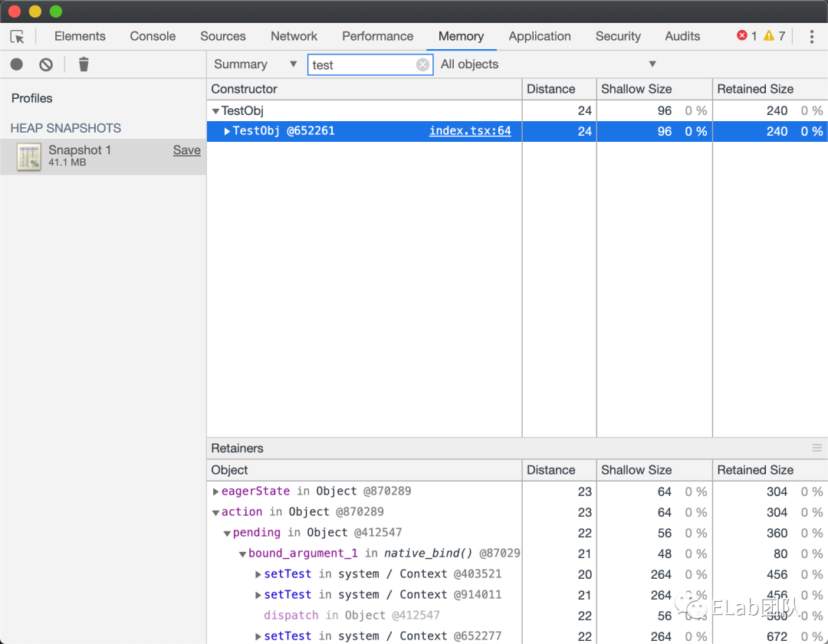Click the Retainers pane title
Screen dimensions: 828x644
[237, 449]
